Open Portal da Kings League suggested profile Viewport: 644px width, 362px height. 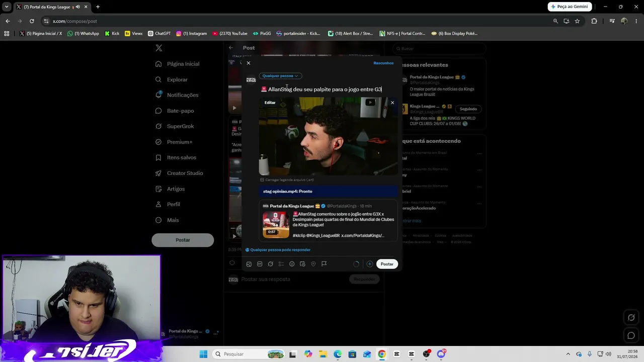[x=433, y=77]
